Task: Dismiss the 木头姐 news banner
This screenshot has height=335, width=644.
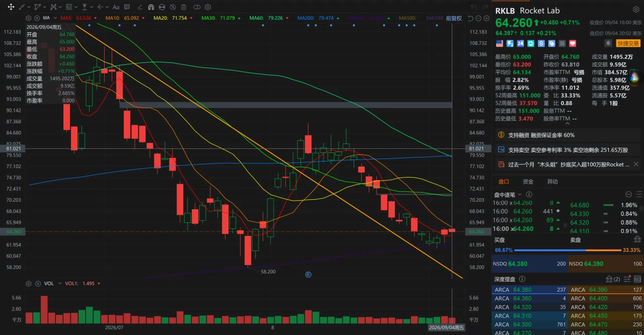Action: pos(636,164)
